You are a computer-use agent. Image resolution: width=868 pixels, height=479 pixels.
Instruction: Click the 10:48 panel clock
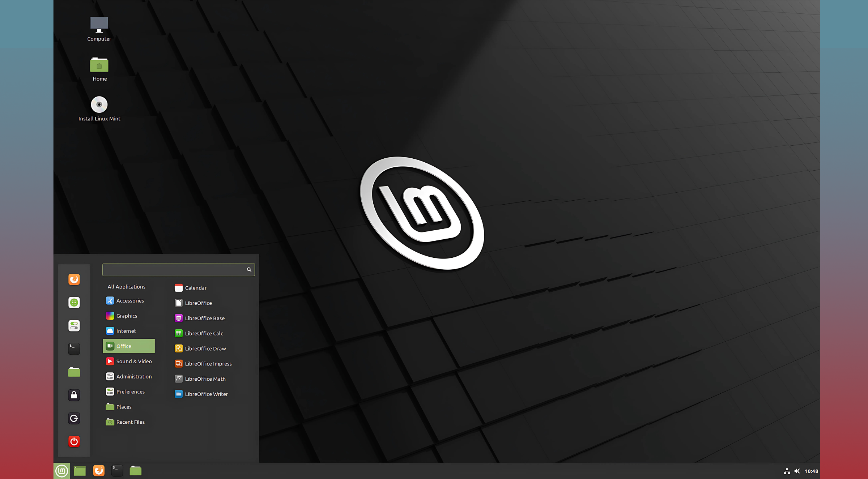click(811, 471)
